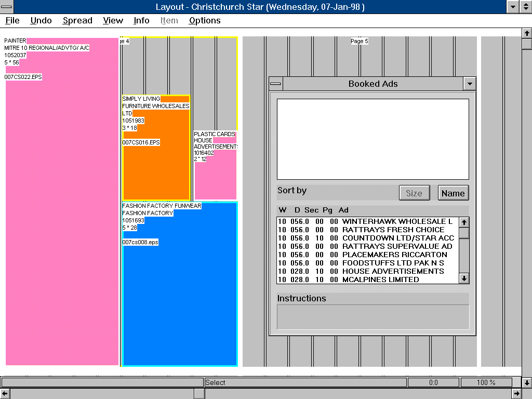Image resolution: width=532 pixels, height=399 pixels.
Task: Click the main vertical scrollbar down arrow
Action: [x=527, y=382]
